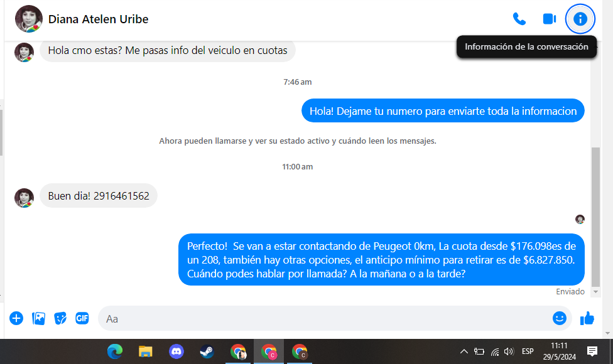This screenshot has height=364, width=613.
Task: Attach a photo or file
Action: [38, 318]
